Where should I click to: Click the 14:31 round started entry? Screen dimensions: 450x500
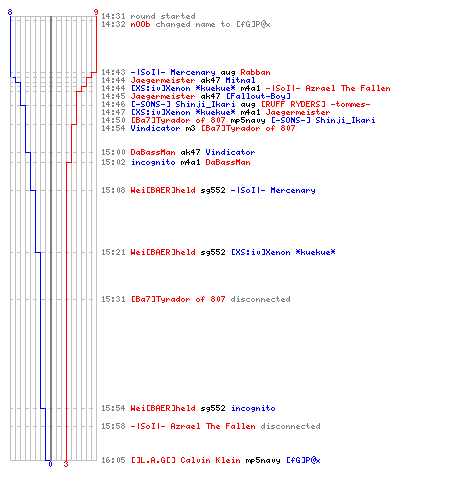click(148, 16)
